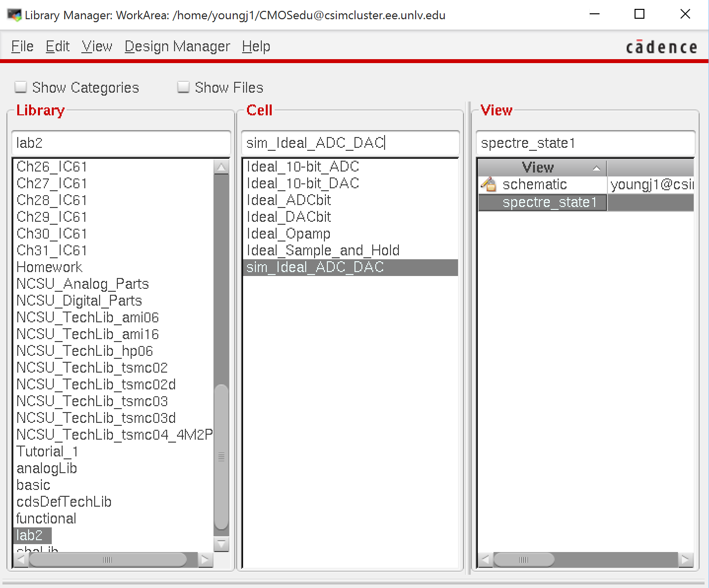Select the Homework library
The width and height of the screenshot is (709, 588).
49,267
